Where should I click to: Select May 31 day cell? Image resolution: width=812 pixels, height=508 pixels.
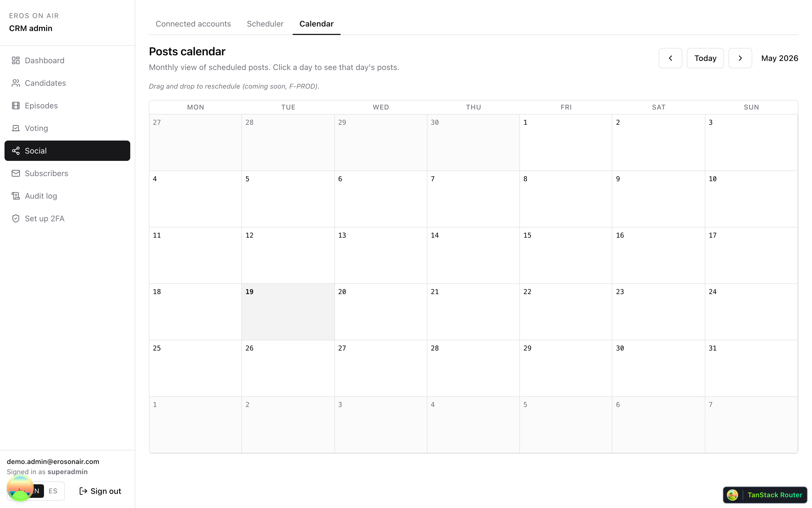[751, 368]
